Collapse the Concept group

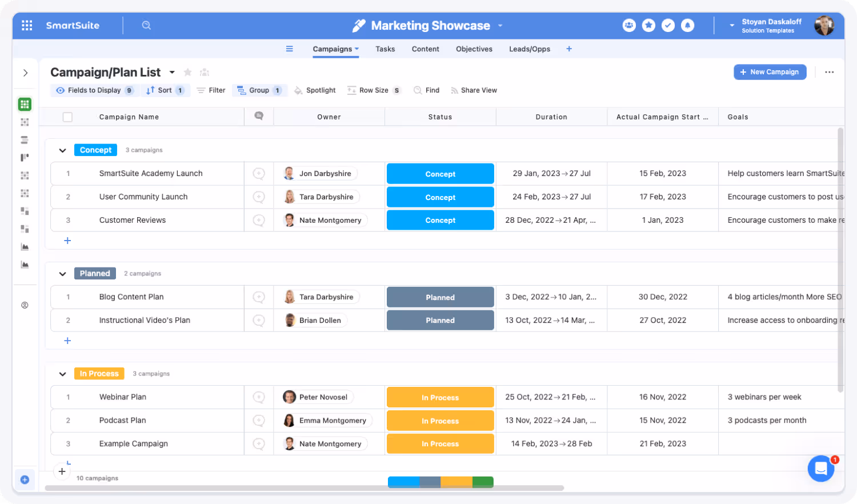[62, 150]
